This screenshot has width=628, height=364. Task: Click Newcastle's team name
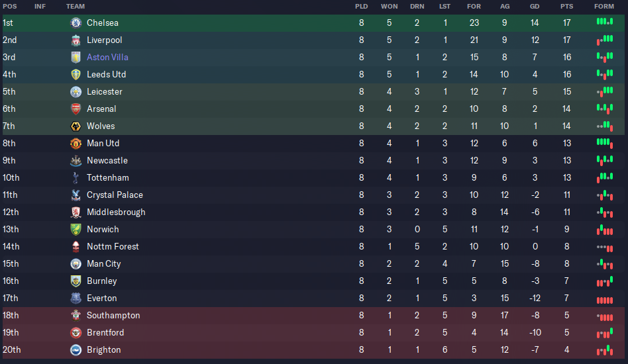(107, 160)
